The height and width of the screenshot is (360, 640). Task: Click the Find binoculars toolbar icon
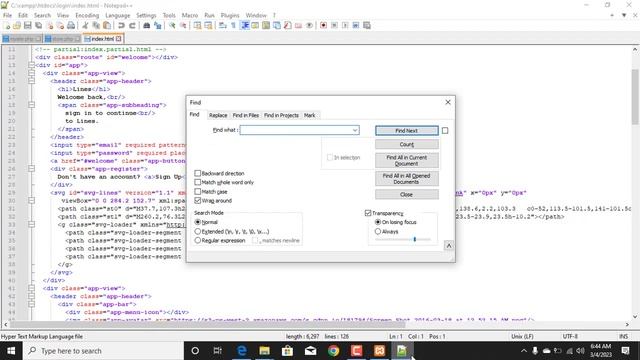pos(147,25)
